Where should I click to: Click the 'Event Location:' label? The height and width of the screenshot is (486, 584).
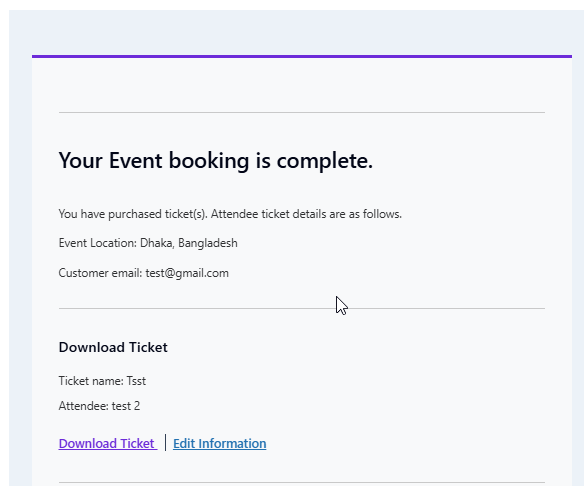[x=98, y=243]
